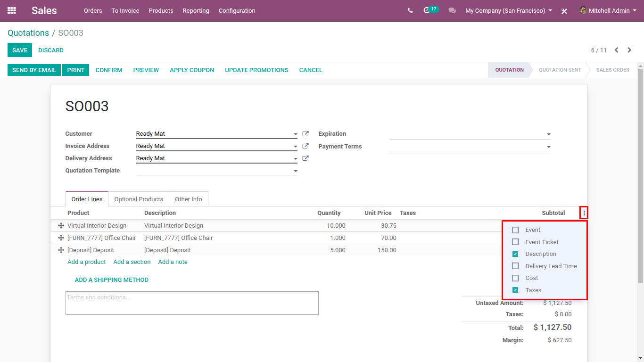Image resolution: width=644 pixels, height=362 pixels.
Task: Click Deposit unit price 150.00
Action: point(387,250)
